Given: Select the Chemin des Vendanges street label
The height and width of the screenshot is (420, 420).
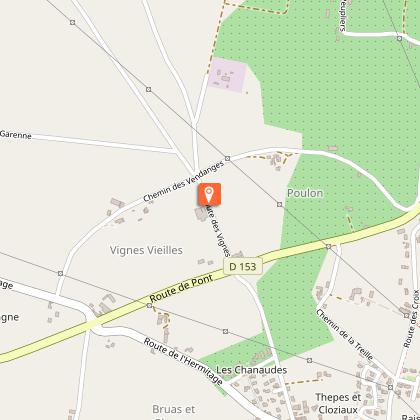Looking at the screenshot, I should coord(183,181).
